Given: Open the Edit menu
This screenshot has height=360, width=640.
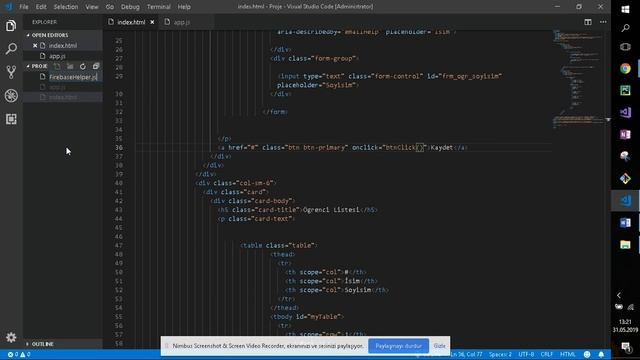Looking at the screenshot, I should point(41,7).
